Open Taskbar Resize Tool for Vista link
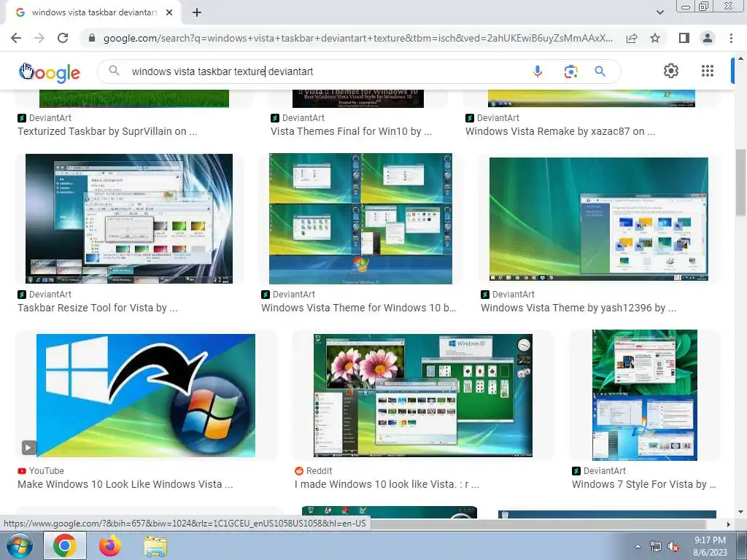 [98, 308]
